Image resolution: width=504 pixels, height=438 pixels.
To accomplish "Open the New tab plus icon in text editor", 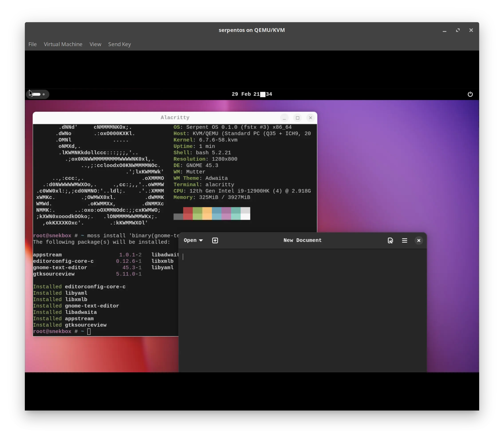I will pyautogui.click(x=215, y=241).
